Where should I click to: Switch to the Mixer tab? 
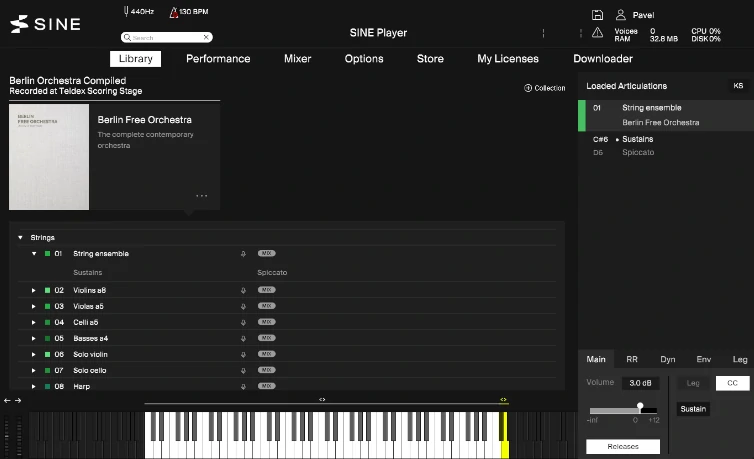[297, 59]
